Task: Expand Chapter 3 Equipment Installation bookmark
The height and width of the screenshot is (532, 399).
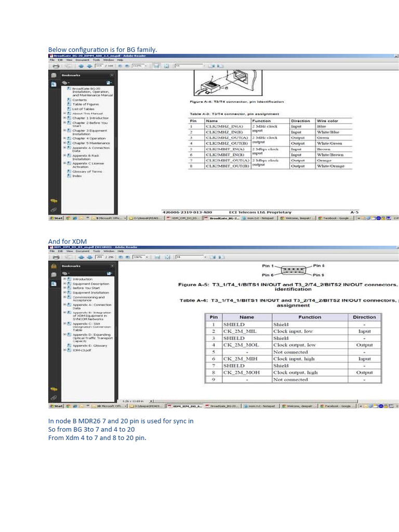Action: point(64,130)
